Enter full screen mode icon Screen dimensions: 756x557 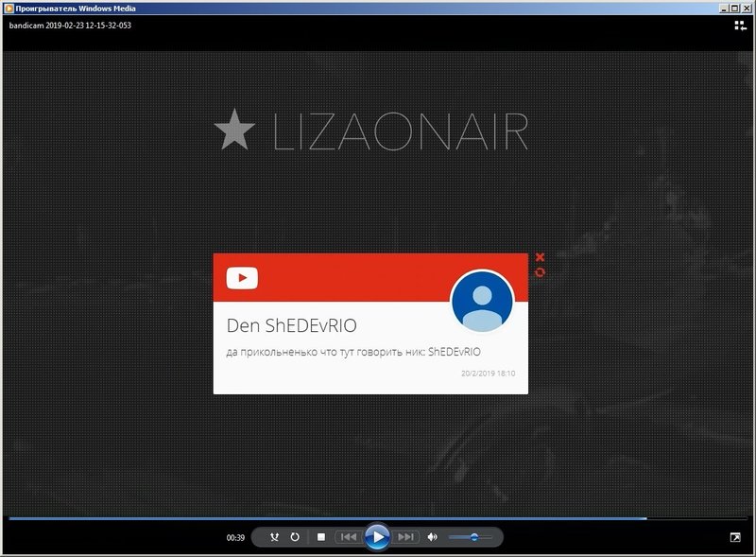[x=735, y=537]
